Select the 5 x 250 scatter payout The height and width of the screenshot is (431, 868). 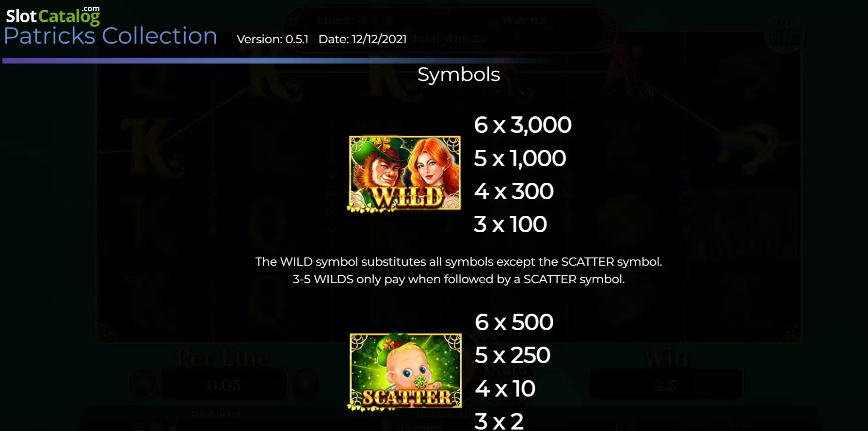513,355
